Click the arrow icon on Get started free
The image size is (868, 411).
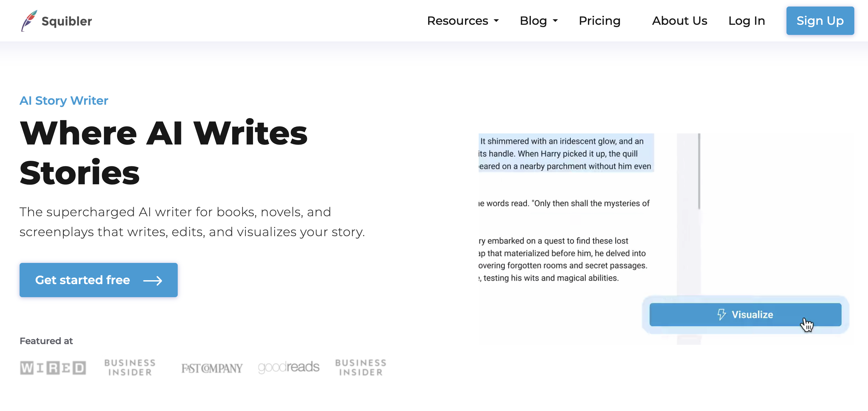153,281
